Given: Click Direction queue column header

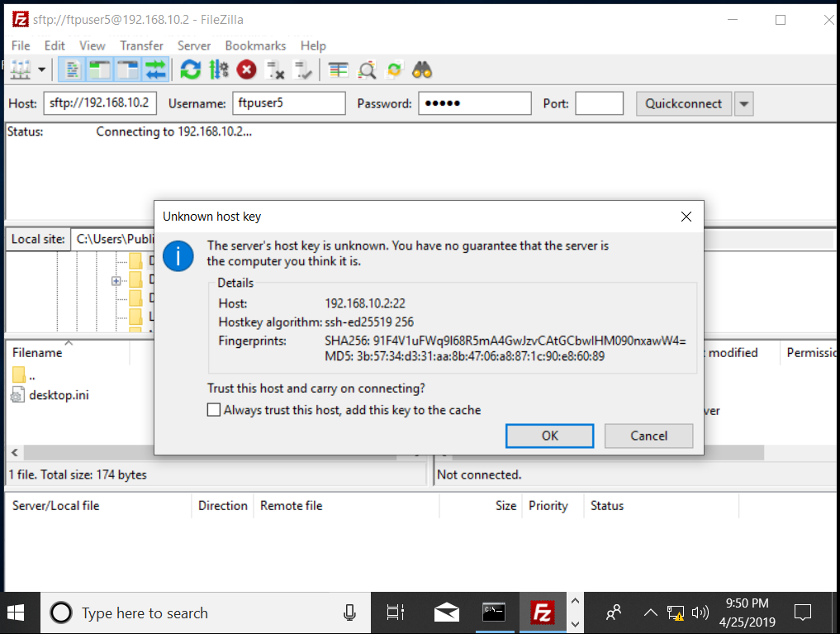Looking at the screenshot, I should [x=223, y=505].
